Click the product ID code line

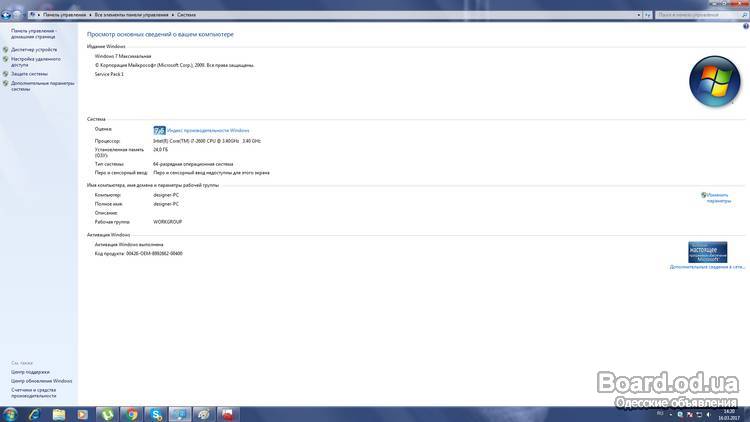coord(139,254)
